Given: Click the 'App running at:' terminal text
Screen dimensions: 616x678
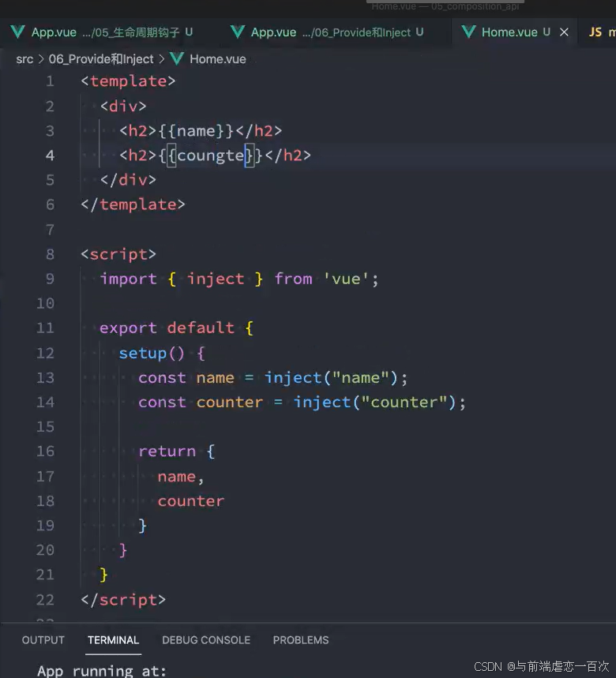Looking at the screenshot, I should [x=102, y=671].
